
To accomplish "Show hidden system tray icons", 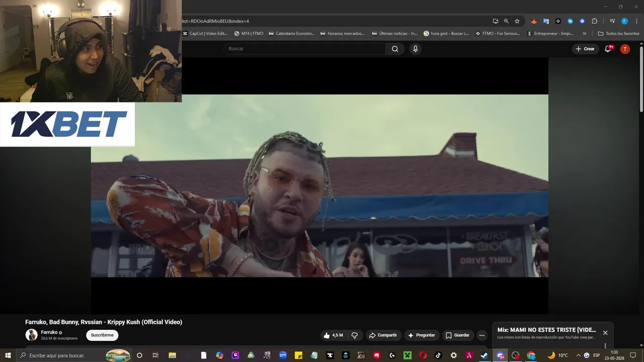I will [x=578, y=355].
